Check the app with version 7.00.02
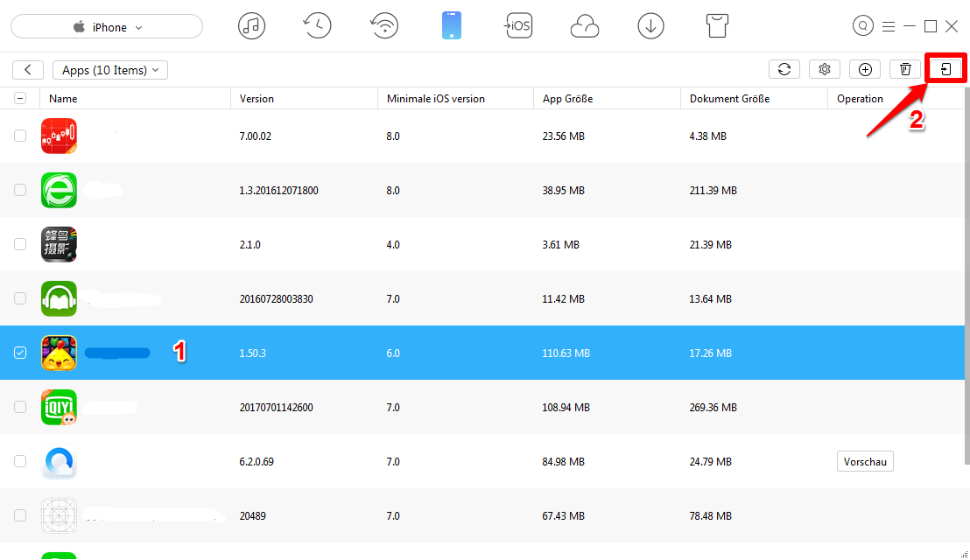Viewport: 970px width, 560px height. [20, 136]
